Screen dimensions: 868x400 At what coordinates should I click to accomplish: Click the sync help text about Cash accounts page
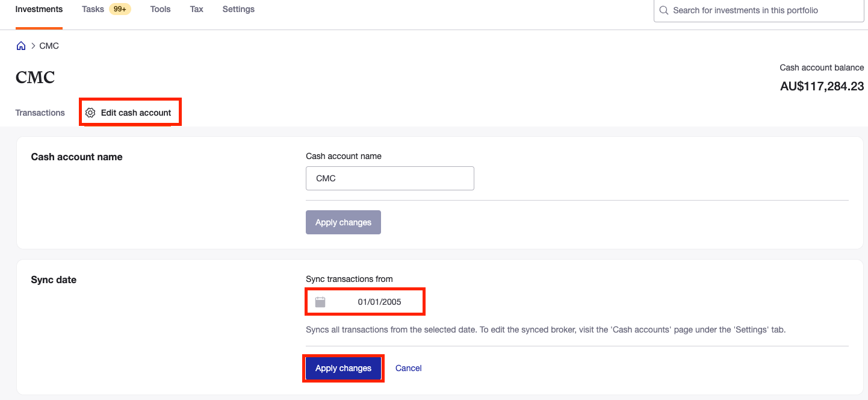546,330
